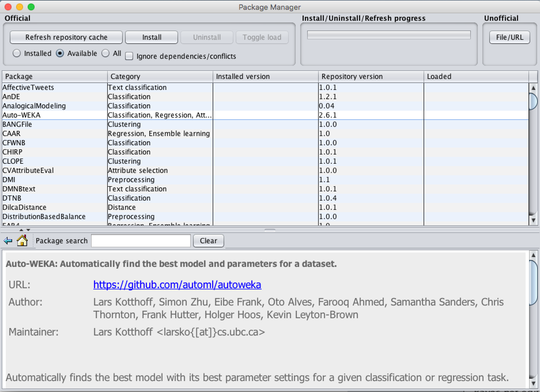The width and height of the screenshot is (540, 392).
Task: Click the home icon beside Package search
Action: (x=22, y=241)
